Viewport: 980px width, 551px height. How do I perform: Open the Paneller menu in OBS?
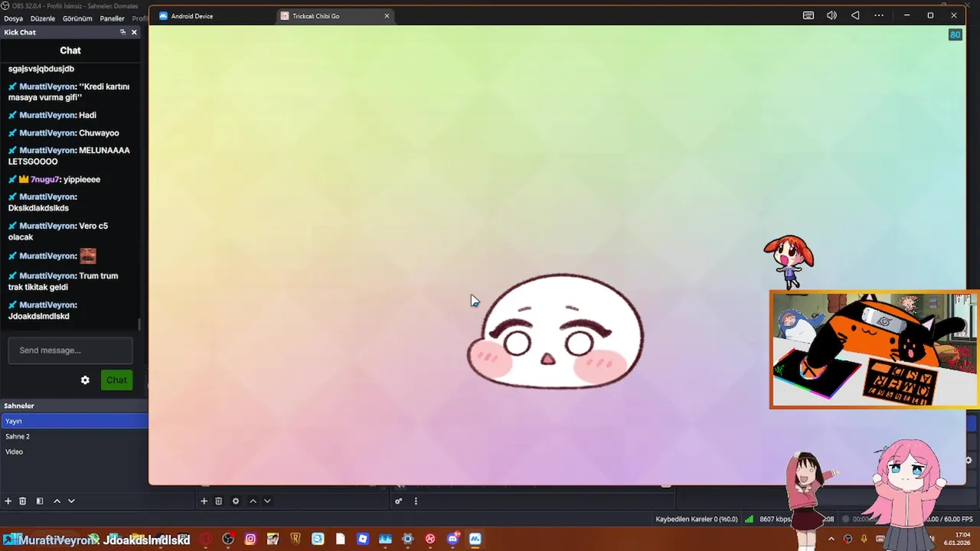click(113, 18)
